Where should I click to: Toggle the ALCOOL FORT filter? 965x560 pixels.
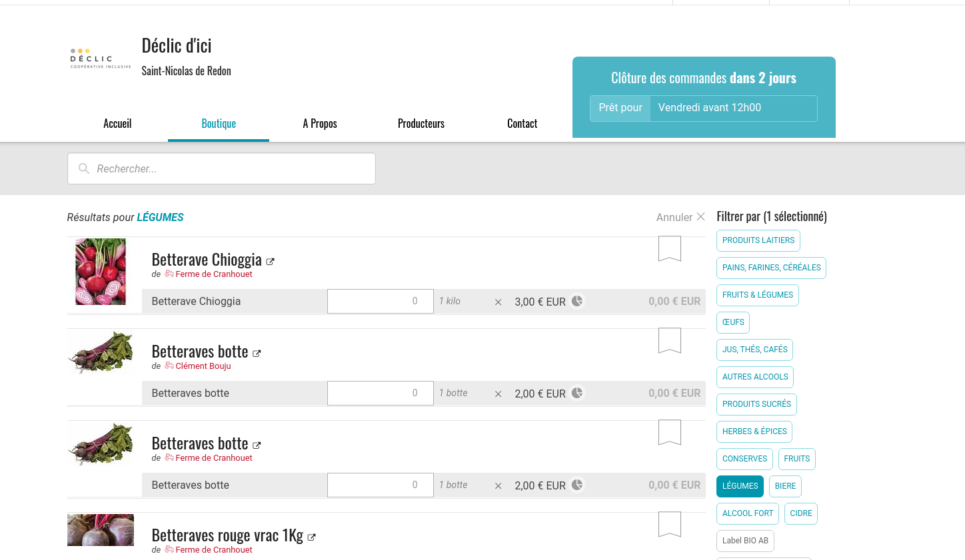pos(748,513)
